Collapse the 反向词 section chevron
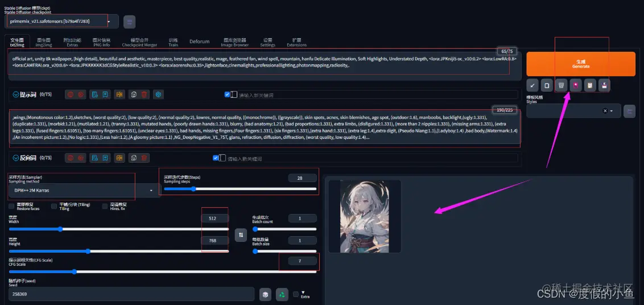 [x=15, y=158]
